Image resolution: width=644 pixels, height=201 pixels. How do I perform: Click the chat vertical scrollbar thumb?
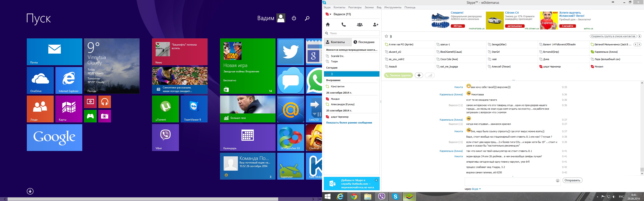pos(642,170)
